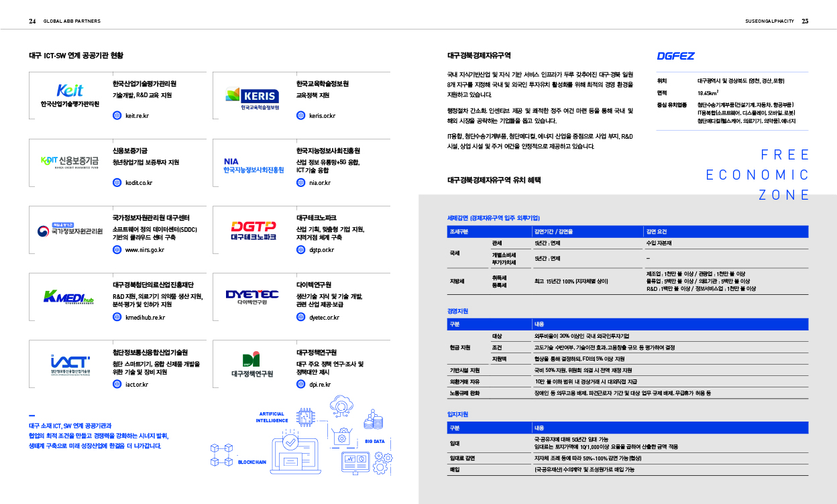Screen dimensions: 837x504
Task: Open the nia.or.kr link
Action: [x=320, y=182]
